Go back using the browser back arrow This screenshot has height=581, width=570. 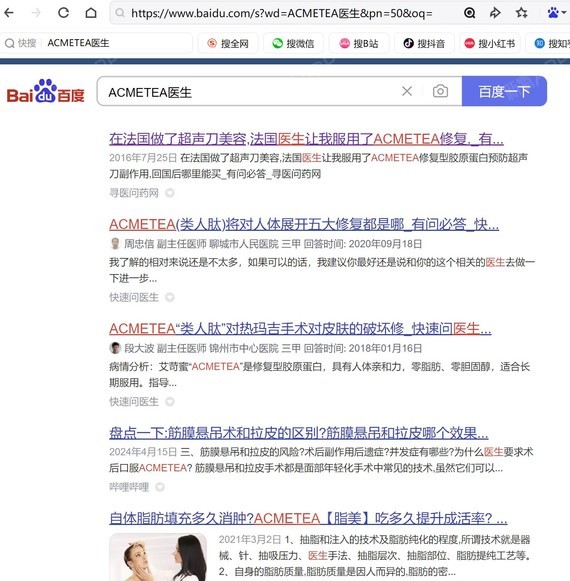pyautogui.click(x=9, y=13)
